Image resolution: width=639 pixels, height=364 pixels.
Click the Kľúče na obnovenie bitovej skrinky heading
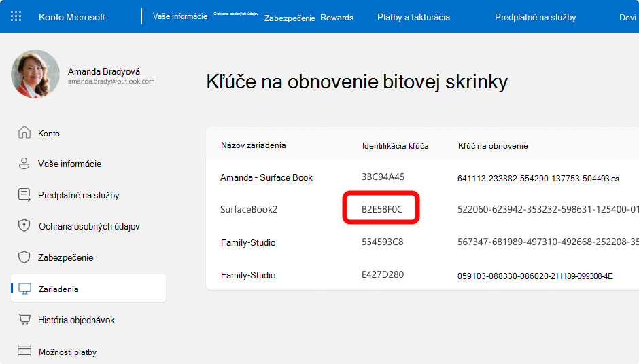pos(357,81)
